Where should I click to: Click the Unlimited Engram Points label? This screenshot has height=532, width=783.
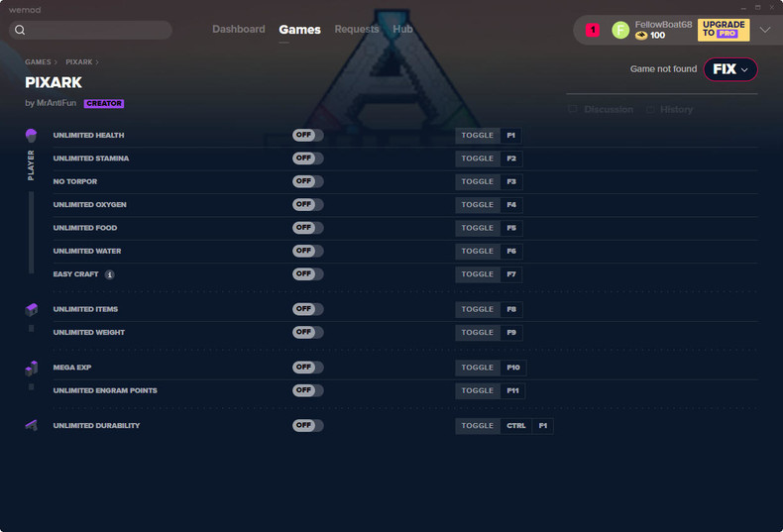tap(105, 390)
